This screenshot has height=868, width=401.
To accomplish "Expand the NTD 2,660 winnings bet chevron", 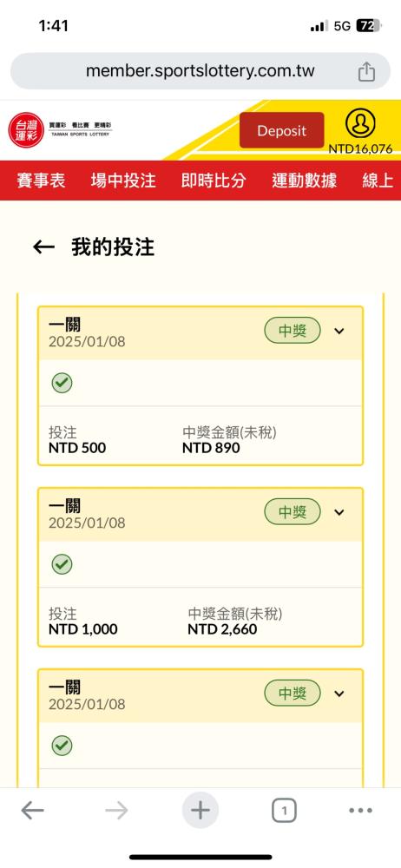I will pyautogui.click(x=339, y=512).
